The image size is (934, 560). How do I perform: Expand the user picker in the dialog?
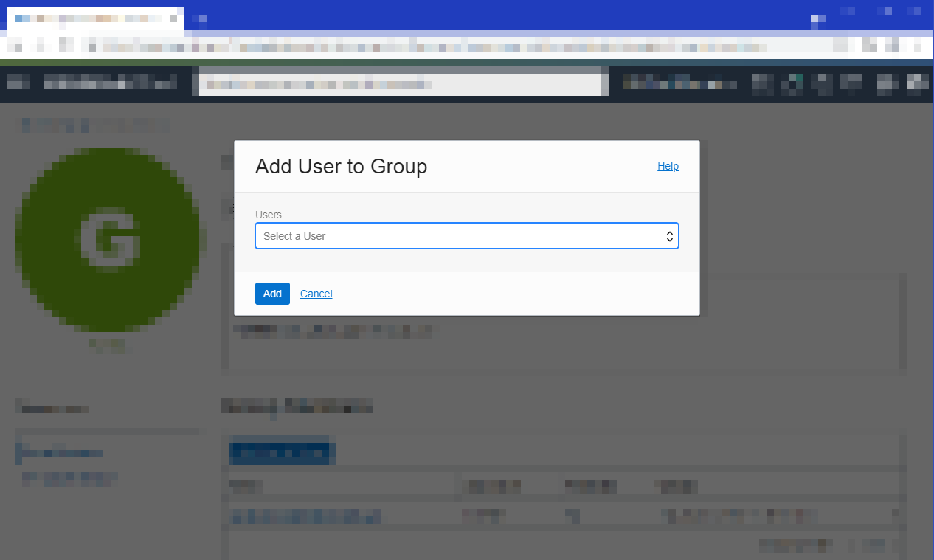coord(466,235)
